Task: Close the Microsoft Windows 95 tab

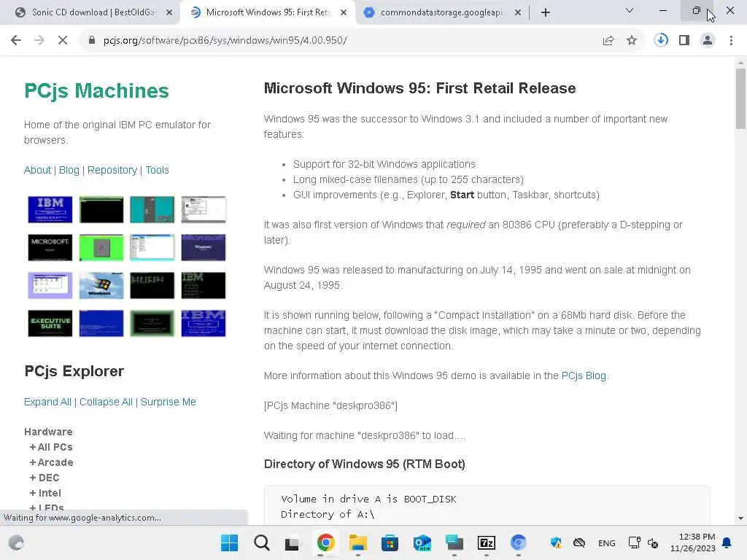Action: pyautogui.click(x=344, y=13)
